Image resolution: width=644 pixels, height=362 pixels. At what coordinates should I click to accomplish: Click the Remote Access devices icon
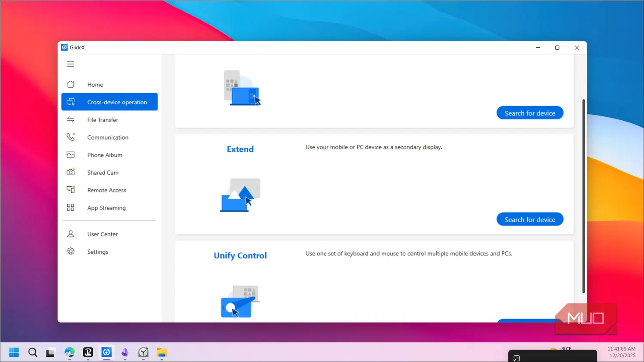click(x=71, y=190)
